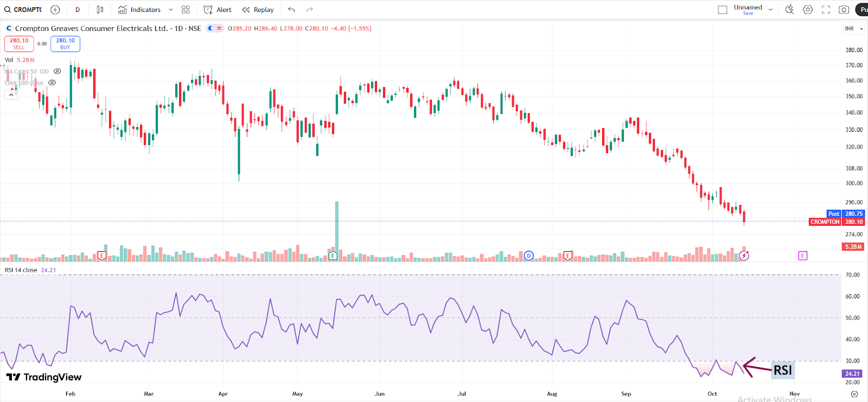Open the INR currency dropdown
This screenshot has height=402, width=868.
click(x=853, y=29)
